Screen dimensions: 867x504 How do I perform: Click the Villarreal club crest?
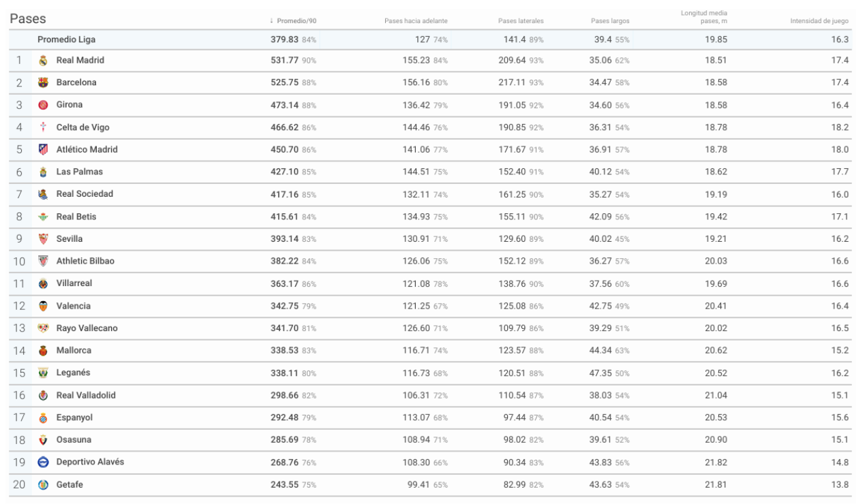click(x=43, y=283)
